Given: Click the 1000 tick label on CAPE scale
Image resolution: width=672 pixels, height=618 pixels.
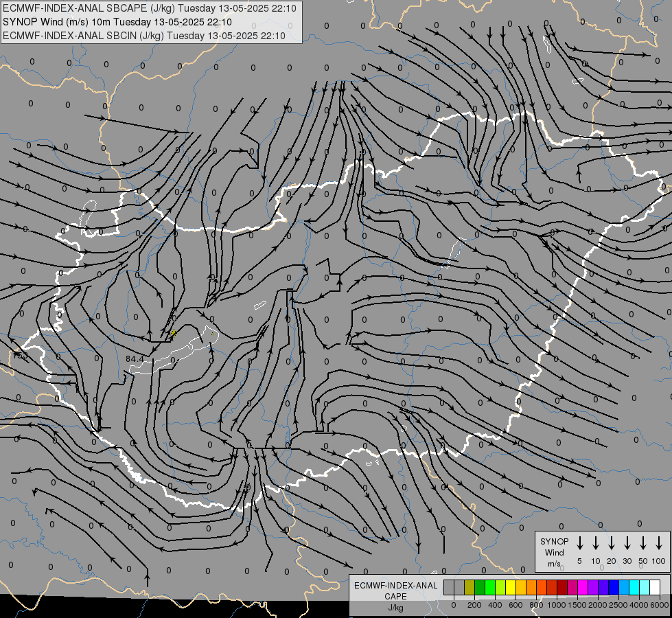Looking at the screenshot, I should click(x=556, y=605).
